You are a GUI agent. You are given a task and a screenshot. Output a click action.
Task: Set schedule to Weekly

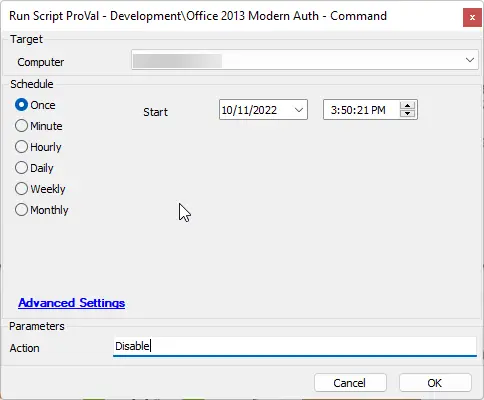click(21, 189)
